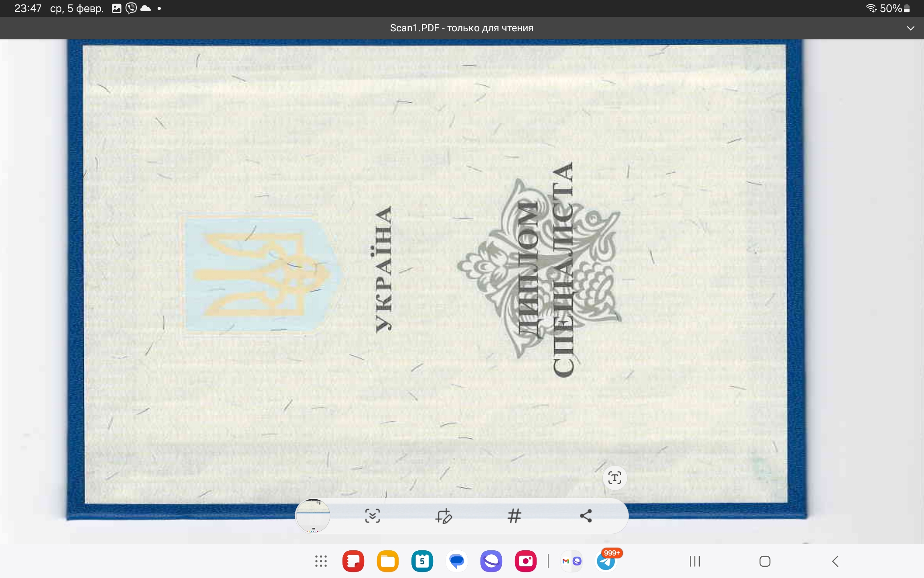The width and height of the screenshot is (924, 578).
Task: Tap the Scan1.PDF read-only title
Action: [462, 28]
